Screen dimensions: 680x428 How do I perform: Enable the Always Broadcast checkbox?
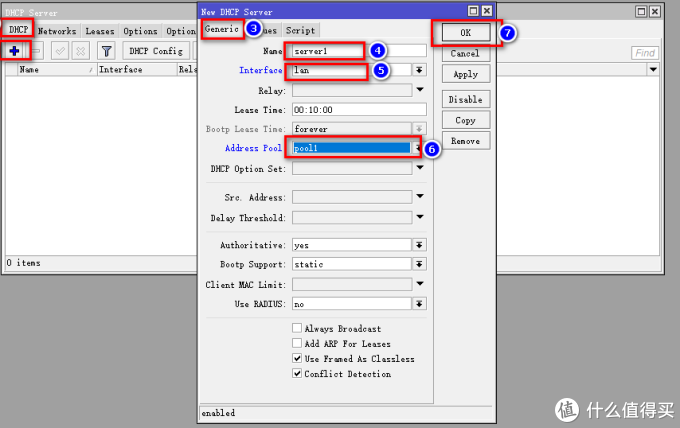[297, 328]
